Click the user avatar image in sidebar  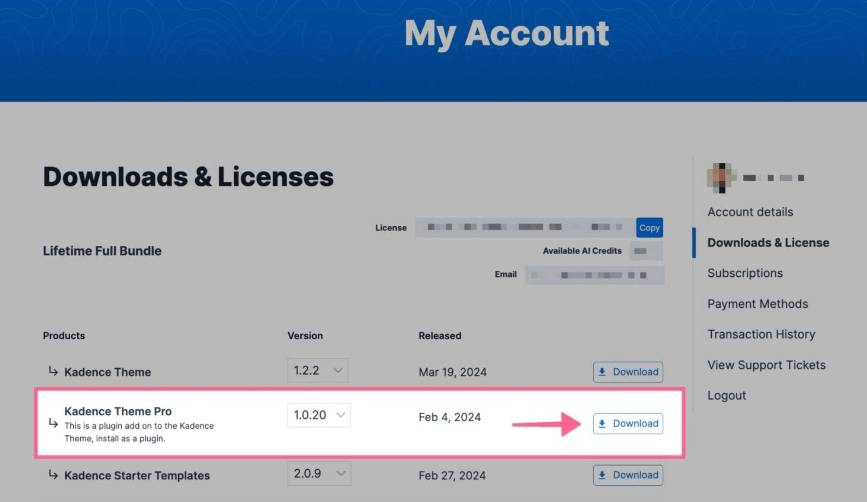721,177
